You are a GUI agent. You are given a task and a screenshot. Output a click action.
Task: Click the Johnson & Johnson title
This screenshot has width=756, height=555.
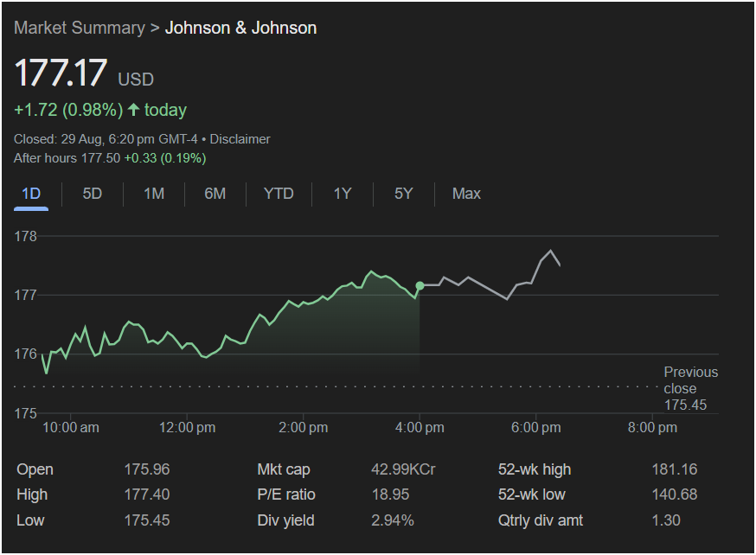tap(240, 28)
